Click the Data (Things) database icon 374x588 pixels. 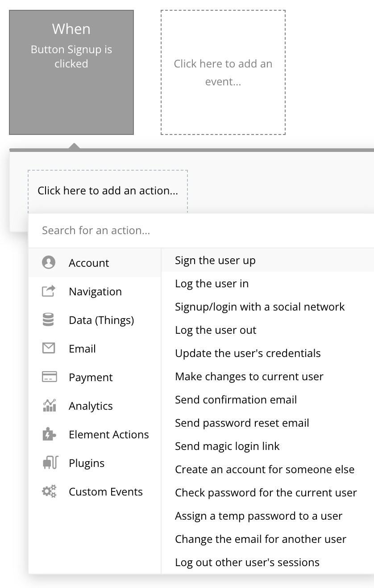pos(48,319)
